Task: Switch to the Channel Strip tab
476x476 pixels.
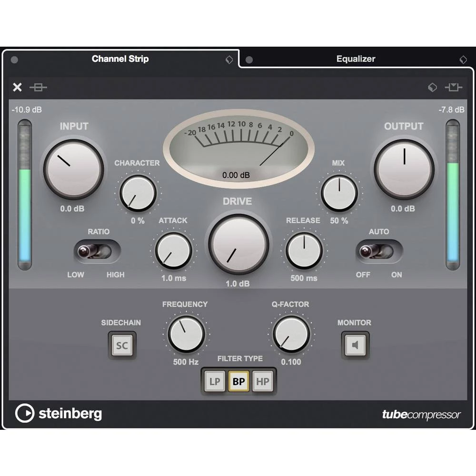Action: tap(120, 59)
